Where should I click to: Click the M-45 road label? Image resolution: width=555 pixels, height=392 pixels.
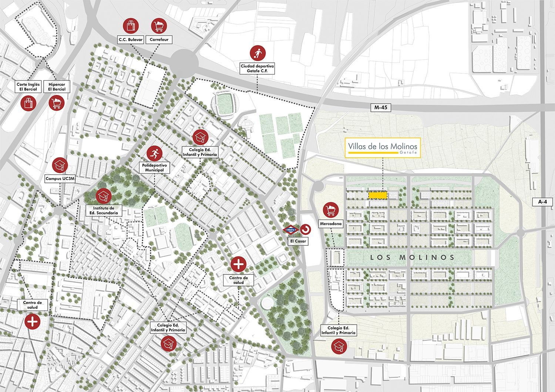(x=380, y=108)
